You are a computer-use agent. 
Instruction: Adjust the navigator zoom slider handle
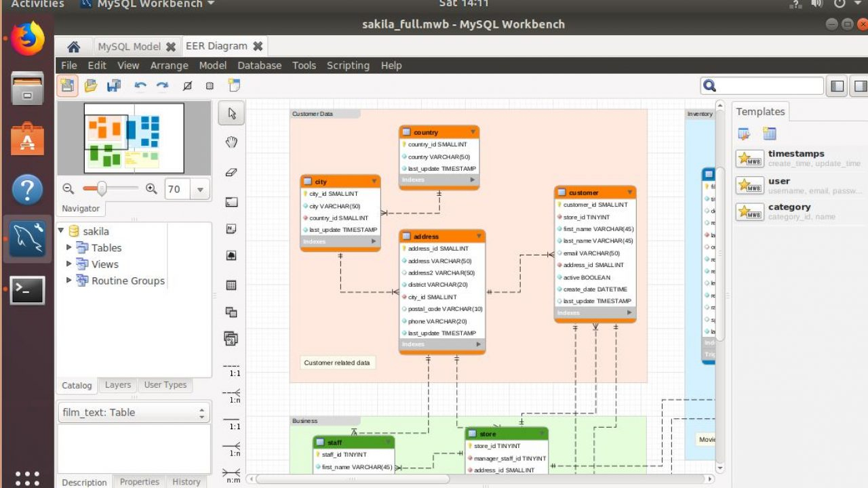[x=101, y=188]
